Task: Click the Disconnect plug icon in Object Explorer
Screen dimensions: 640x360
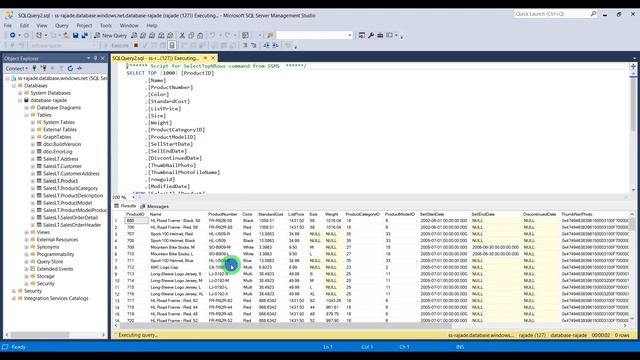Action: coord(44,68)
